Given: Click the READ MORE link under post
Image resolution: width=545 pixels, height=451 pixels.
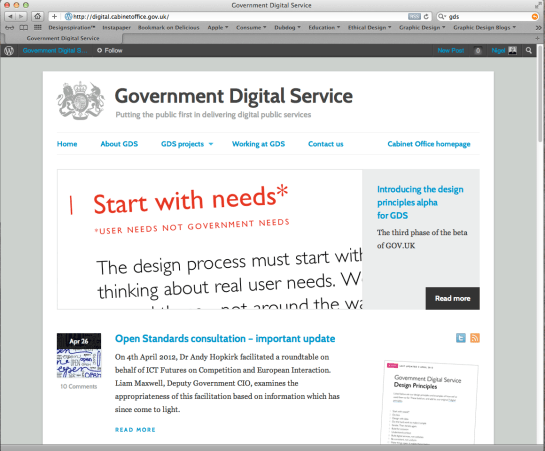Looking at the screenshot, I should [x=135, y=430].
